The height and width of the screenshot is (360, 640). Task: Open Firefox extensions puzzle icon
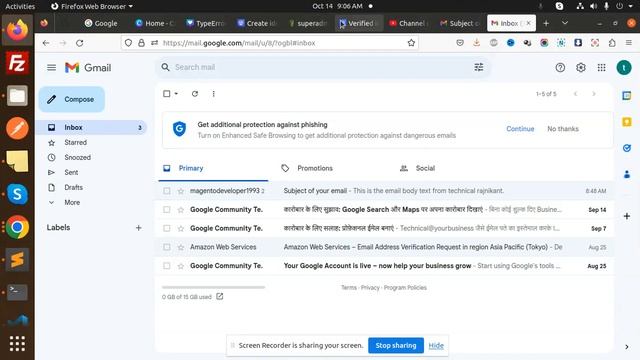coord(612,43)
